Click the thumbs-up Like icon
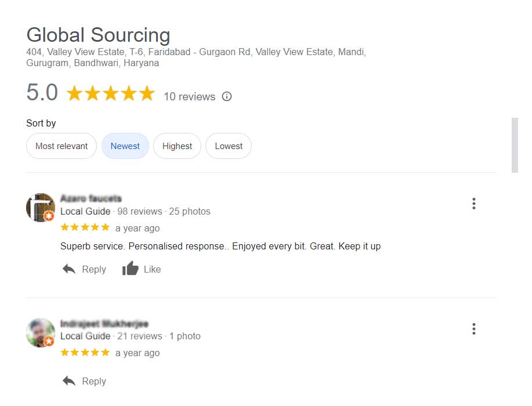 click(x=131, y=269)
